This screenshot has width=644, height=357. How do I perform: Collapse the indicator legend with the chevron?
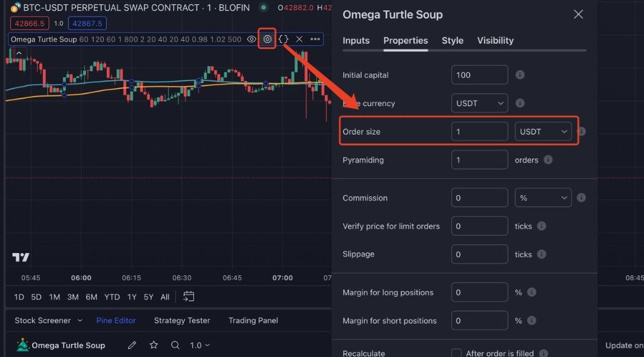tap(19, 52)
